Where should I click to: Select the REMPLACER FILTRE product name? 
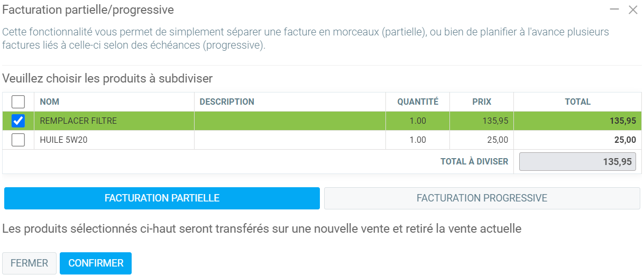tap(78, 121)
